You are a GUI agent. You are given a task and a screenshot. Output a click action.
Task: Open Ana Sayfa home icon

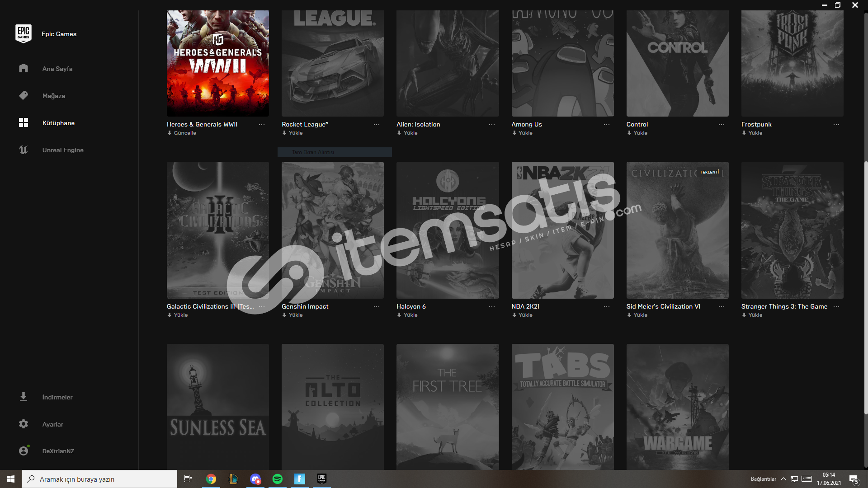24,68
